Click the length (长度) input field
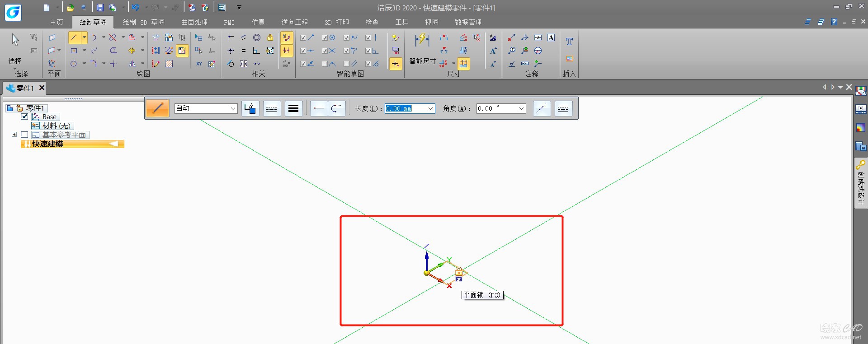 pyautogui.click(x=405, y=108)
